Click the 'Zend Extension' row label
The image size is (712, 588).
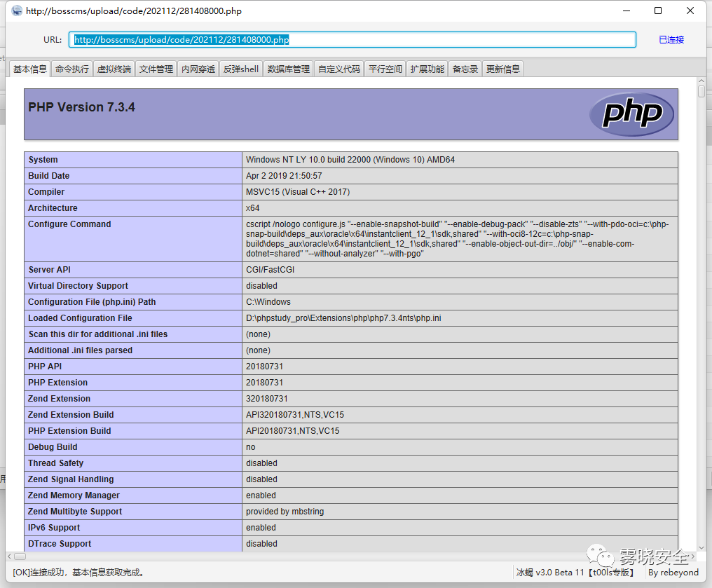click(59, 399)
